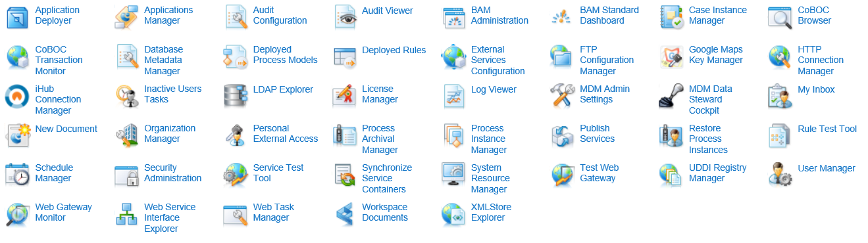Click the "User Manager" text link
The height and width of the screenshot is (243, 868).
pyautogui.click(x=827, y=168)
